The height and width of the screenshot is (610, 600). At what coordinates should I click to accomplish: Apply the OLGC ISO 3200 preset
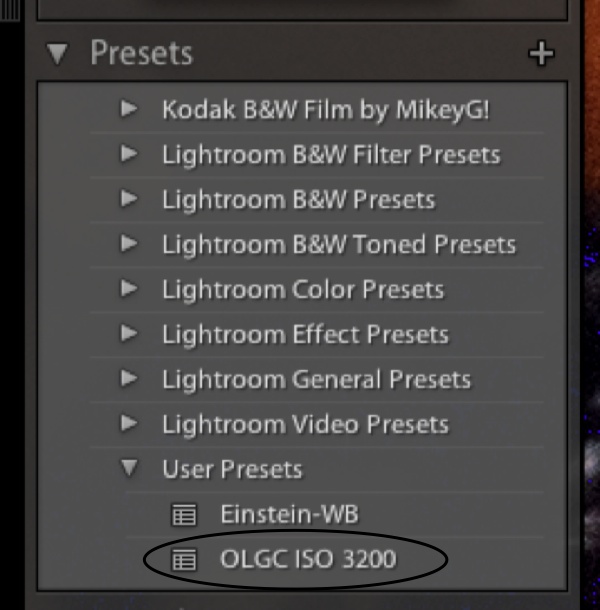(308, 560)
